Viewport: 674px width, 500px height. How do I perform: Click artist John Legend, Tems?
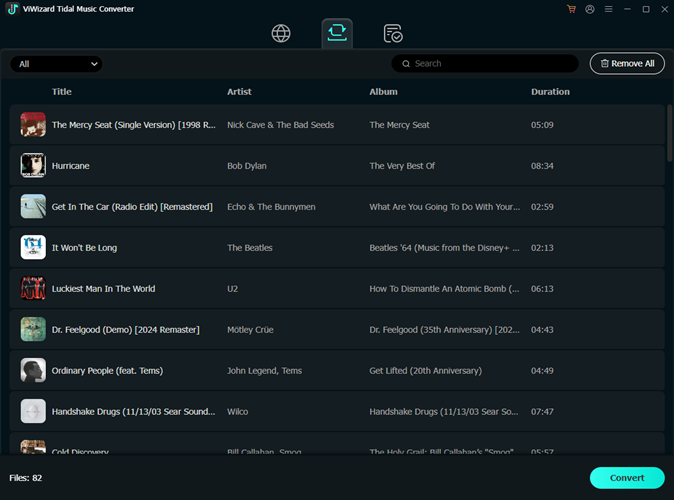tap(264, 371)
